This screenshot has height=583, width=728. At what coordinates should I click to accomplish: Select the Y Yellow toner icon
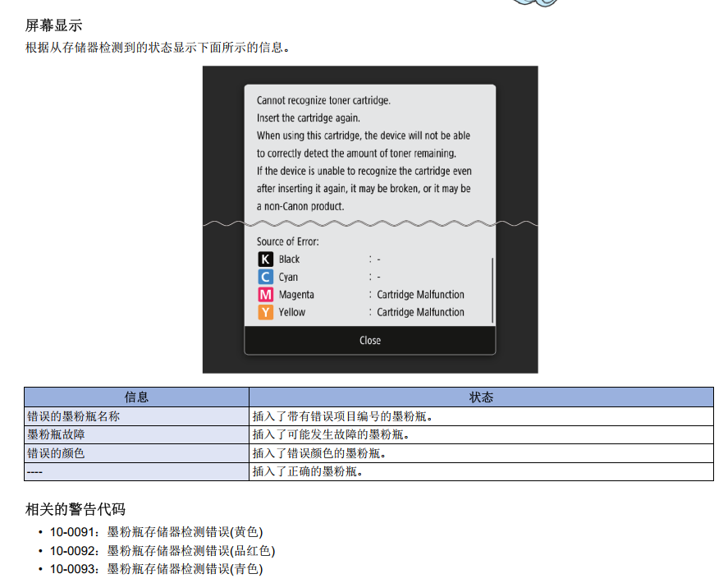(266, 312)
